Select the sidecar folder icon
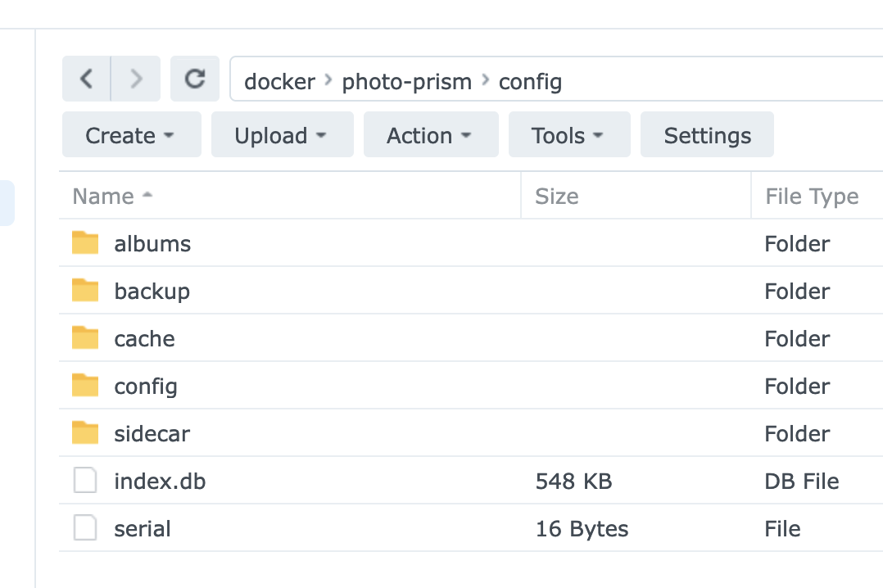 coord(85,433)
